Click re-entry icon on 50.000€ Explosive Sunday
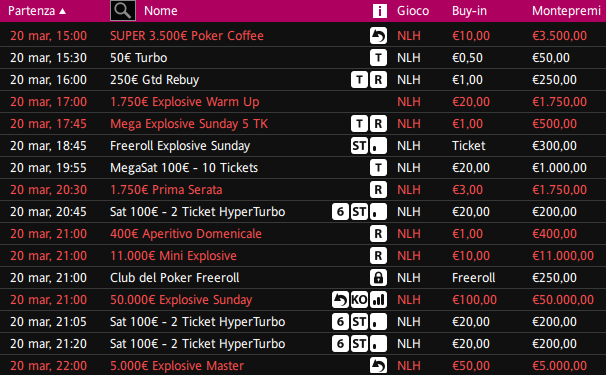 click(x=340, y=300)
